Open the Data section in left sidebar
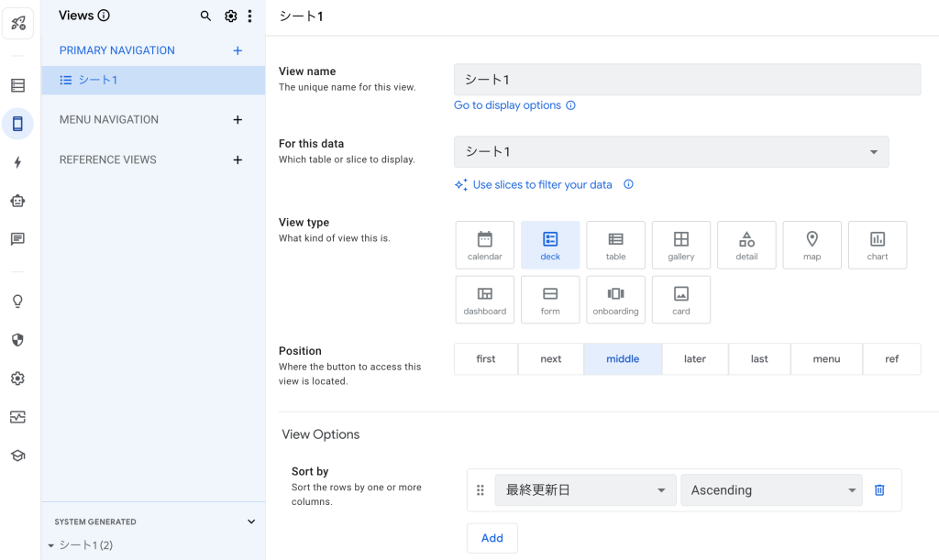939x560 pixels. coord(17,85)
